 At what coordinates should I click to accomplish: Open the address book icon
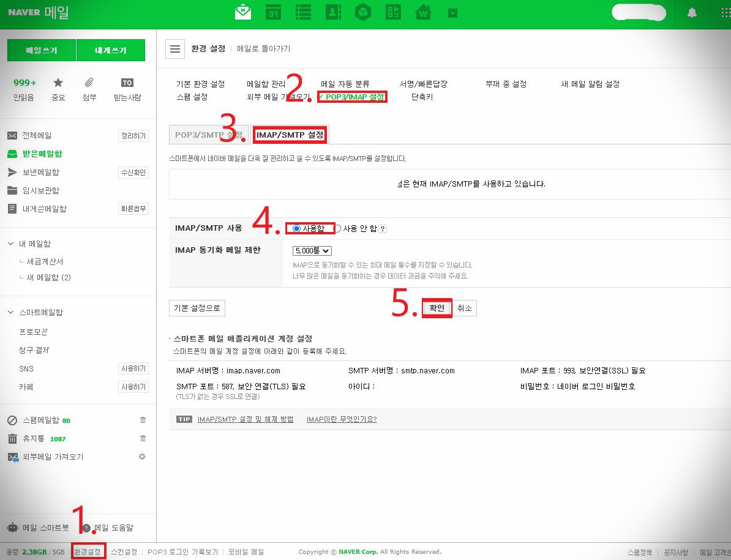pos(333,12)
